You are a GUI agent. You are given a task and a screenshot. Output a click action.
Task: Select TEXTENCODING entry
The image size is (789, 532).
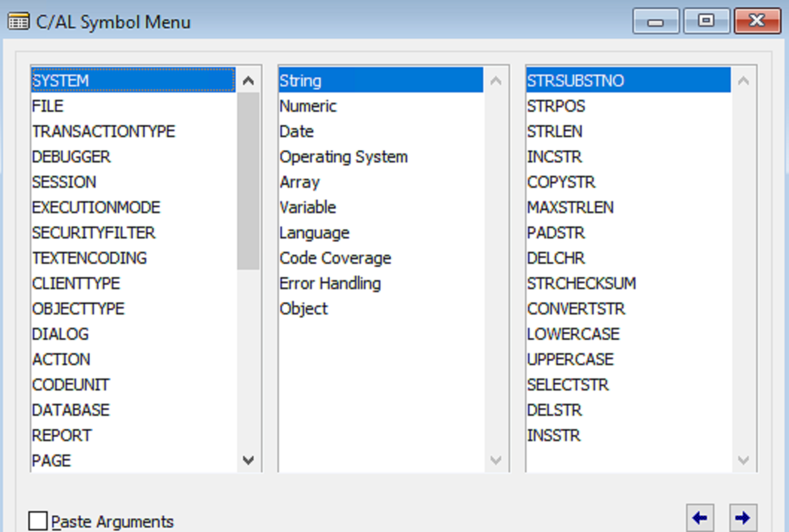tap(133, 258)
